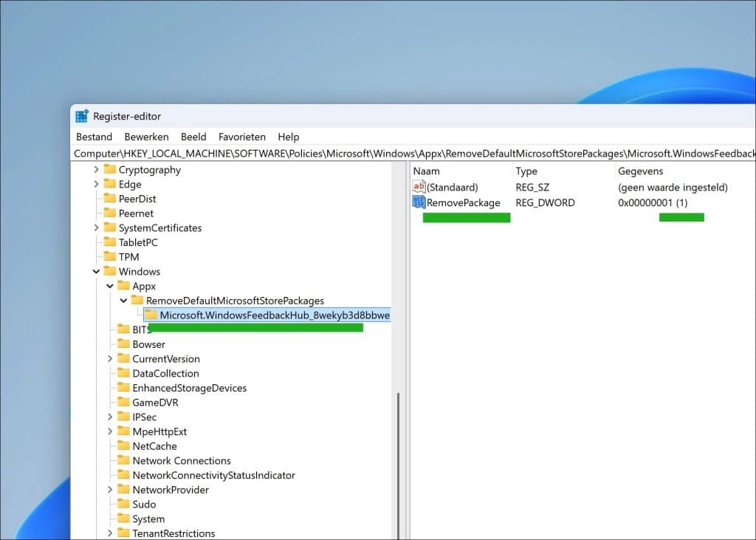This screenshot has width=756, height=540.
Task: Open the Favorieten menu
Action: [x=242, y=137]
